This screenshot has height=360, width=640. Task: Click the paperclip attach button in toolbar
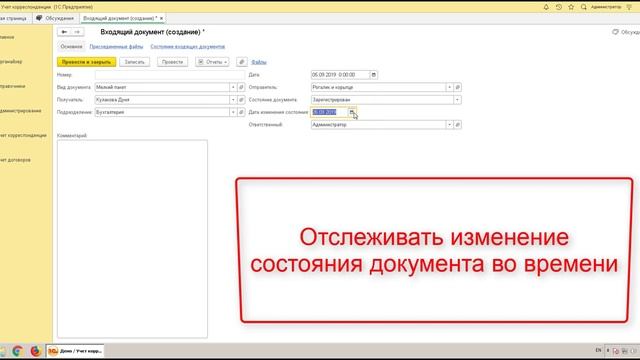point(242,62)
